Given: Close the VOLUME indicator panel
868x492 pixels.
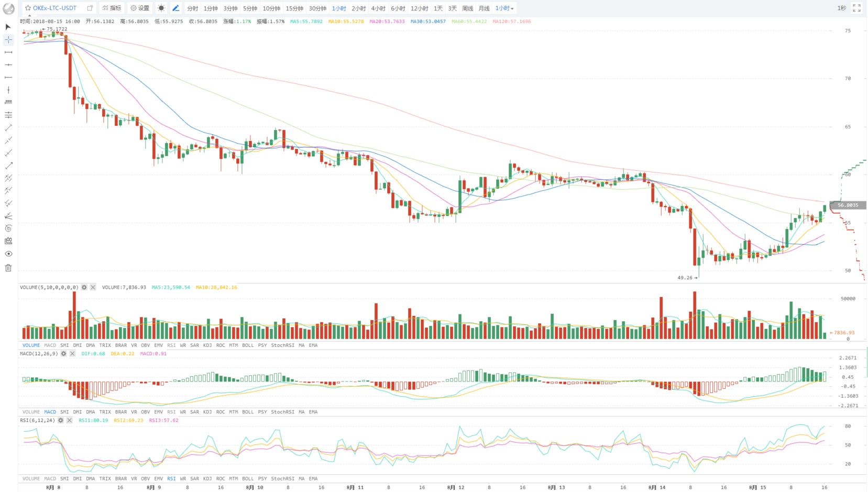Looking at the screenshot, I should tap(93, 288).
